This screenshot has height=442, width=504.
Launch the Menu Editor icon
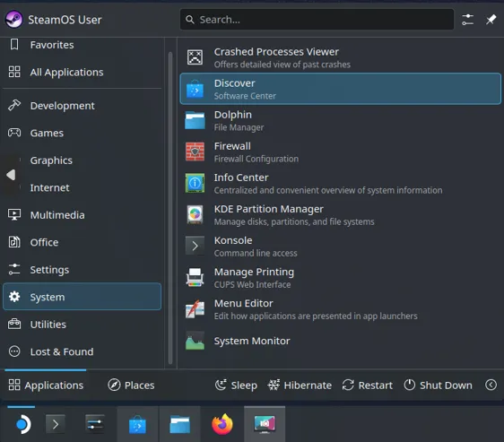[x=195, y=309]
